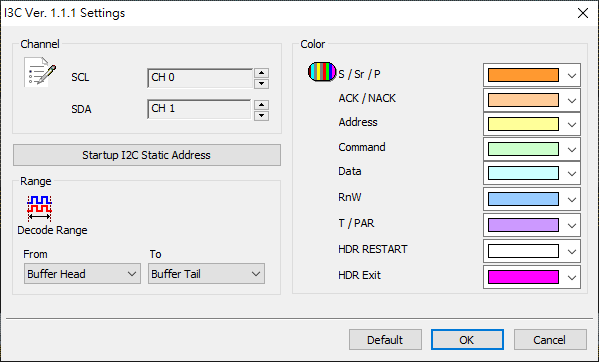599x362 pixels.
Task: Open the RnW color dropdown arrow
Action: 571,199
